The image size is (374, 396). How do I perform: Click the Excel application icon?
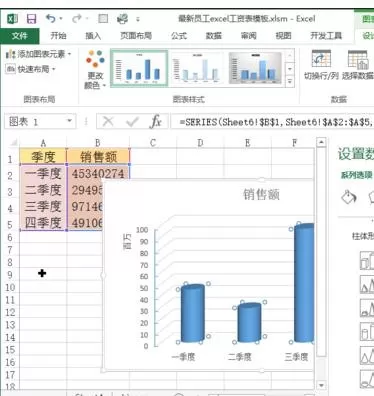(x=13, y=19)
